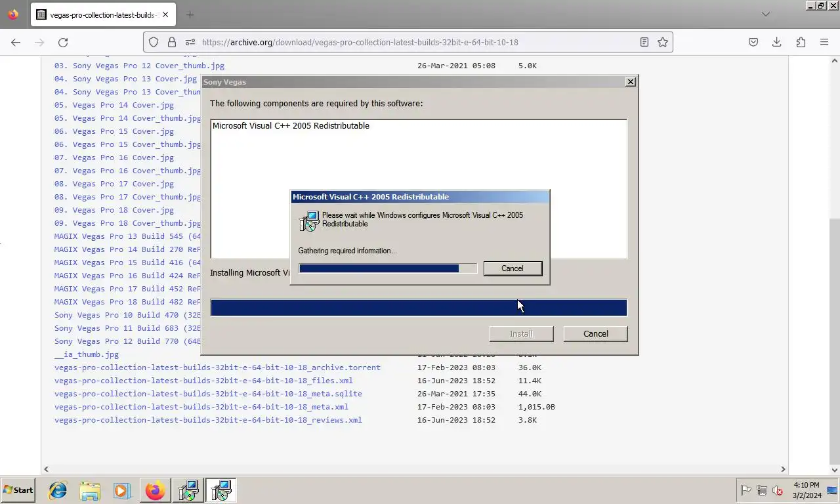Bookmark this page with the star icon
Viewport: 840px width, 504px height.
(663, 42)
